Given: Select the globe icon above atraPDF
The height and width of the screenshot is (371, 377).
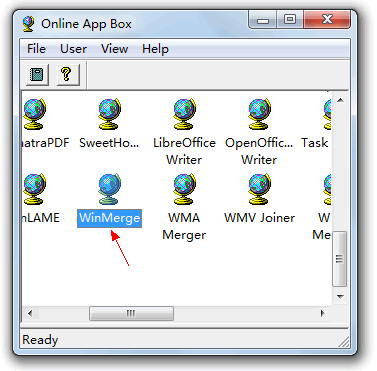Looking at the screenshot, I should click(34, 114).
